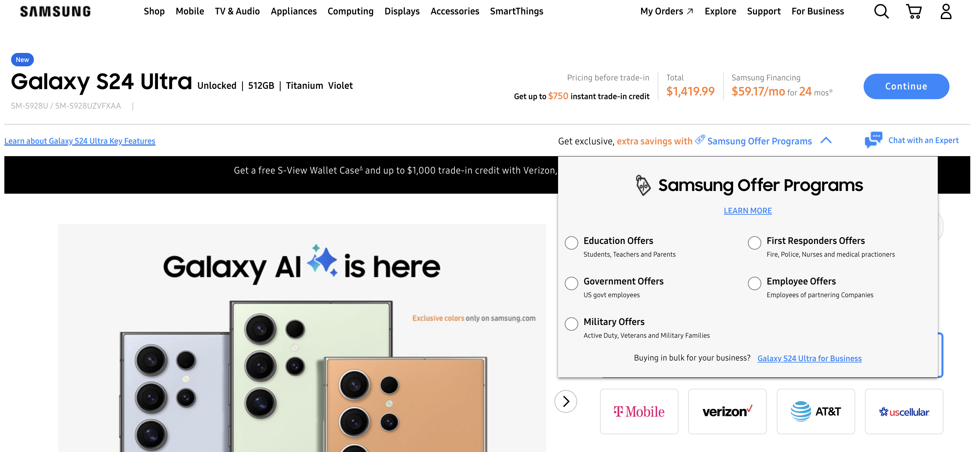
Task: Select the T-Mobile carrier logo
Action: click(x=639, y=411)
